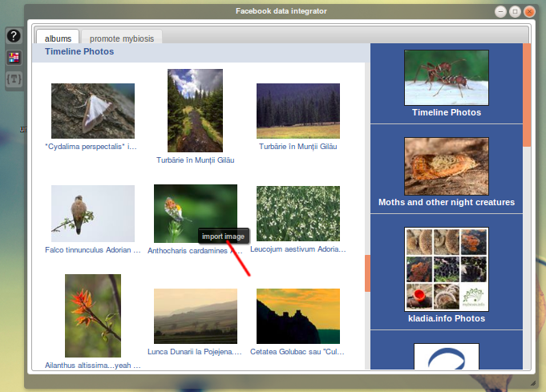
Task: Click the forest stream Turbărie photo
Action: coord(195,111)
